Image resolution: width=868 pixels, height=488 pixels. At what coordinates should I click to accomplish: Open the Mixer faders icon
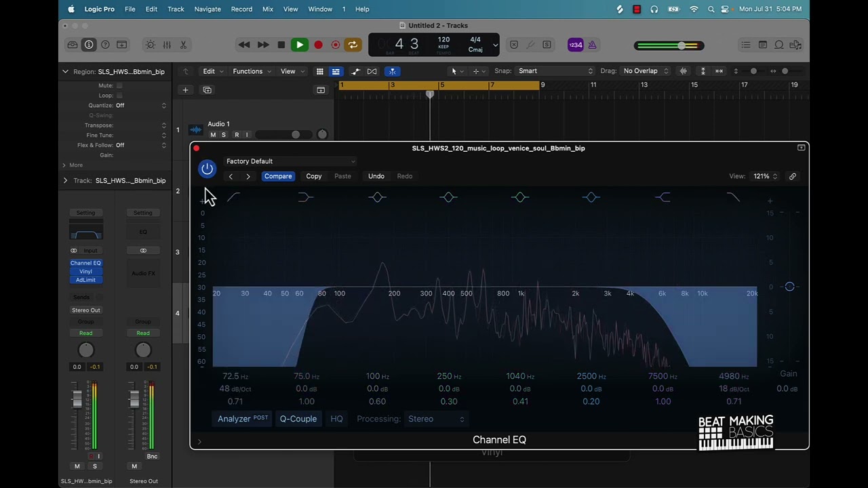pos(167,45)
